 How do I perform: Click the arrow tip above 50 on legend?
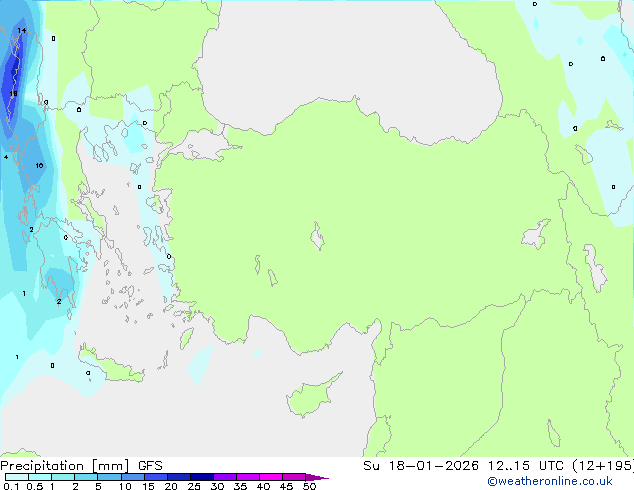[317, 477]
